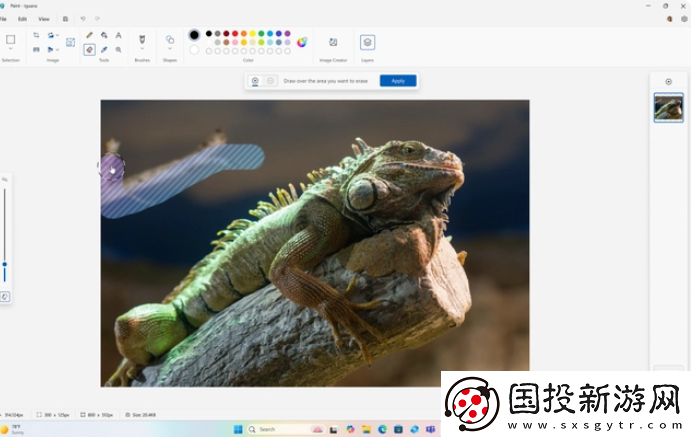Click the Brushes tool icon
This screenshot has height=437, width=691.
point(142,39)
